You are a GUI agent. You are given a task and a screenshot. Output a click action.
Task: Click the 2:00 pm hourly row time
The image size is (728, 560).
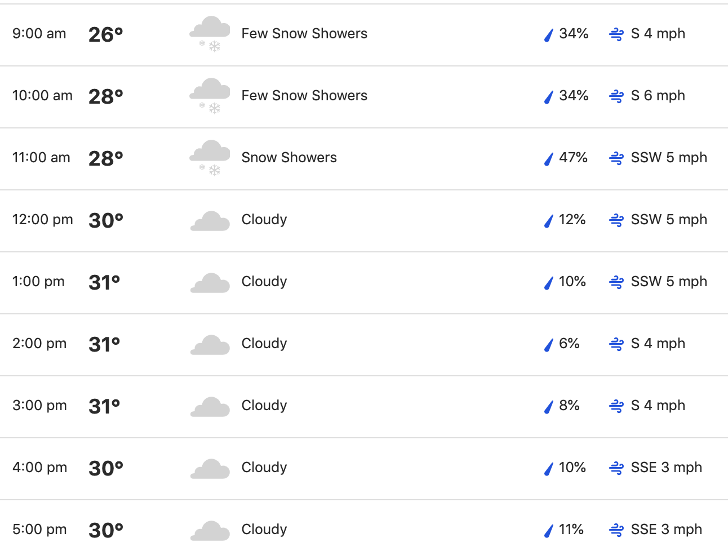point(39,344)
